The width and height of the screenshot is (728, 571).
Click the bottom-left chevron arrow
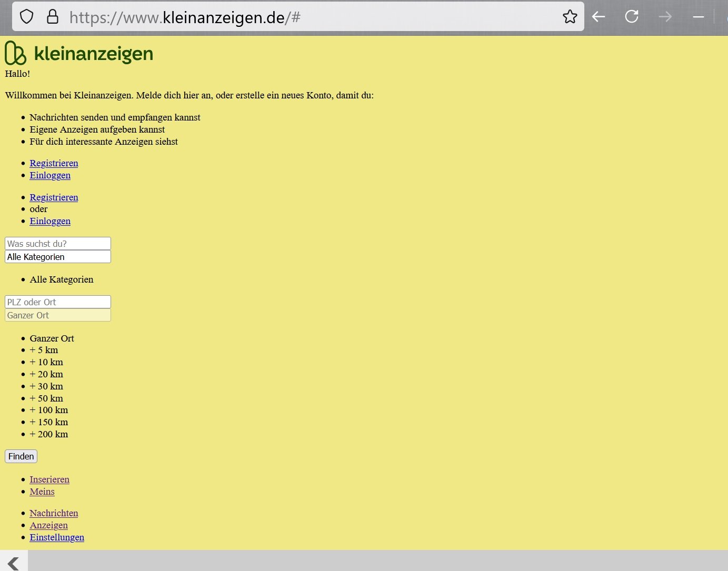(14, 563)
